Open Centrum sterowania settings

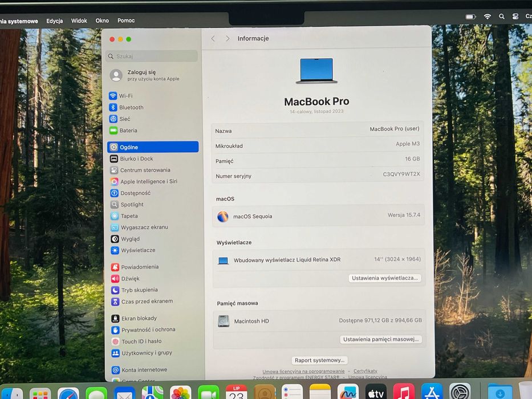(x=140, y=170)
